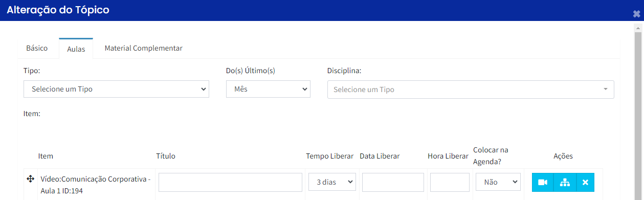The image size is (644, 200).
Task: Click the Disciplina dropdown arrow
Action: tap(606, 89)
